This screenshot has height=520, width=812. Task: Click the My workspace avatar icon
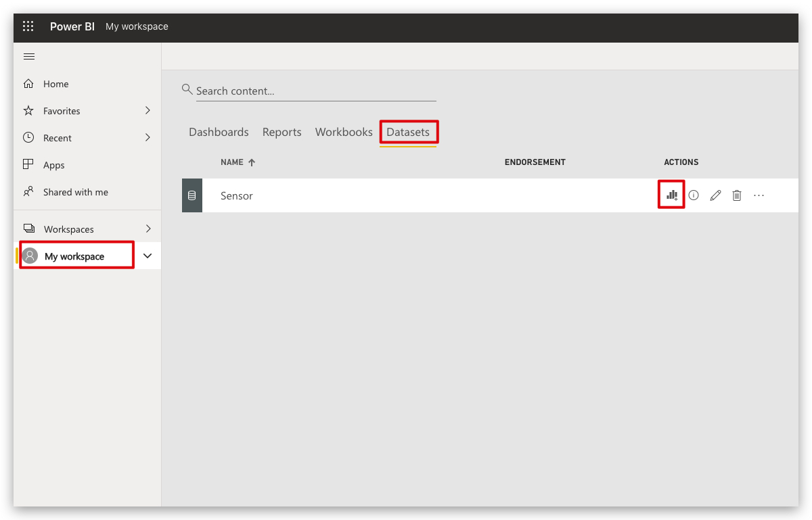pyautogui.click(x=30, y=256)
